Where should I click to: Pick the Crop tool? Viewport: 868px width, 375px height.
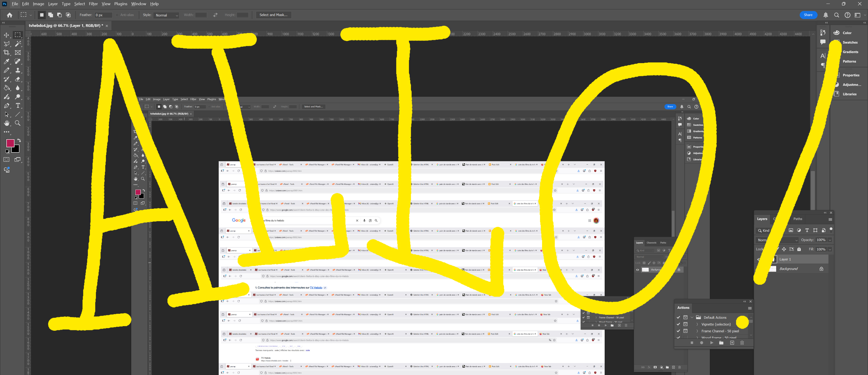click(x=6, y=52)
